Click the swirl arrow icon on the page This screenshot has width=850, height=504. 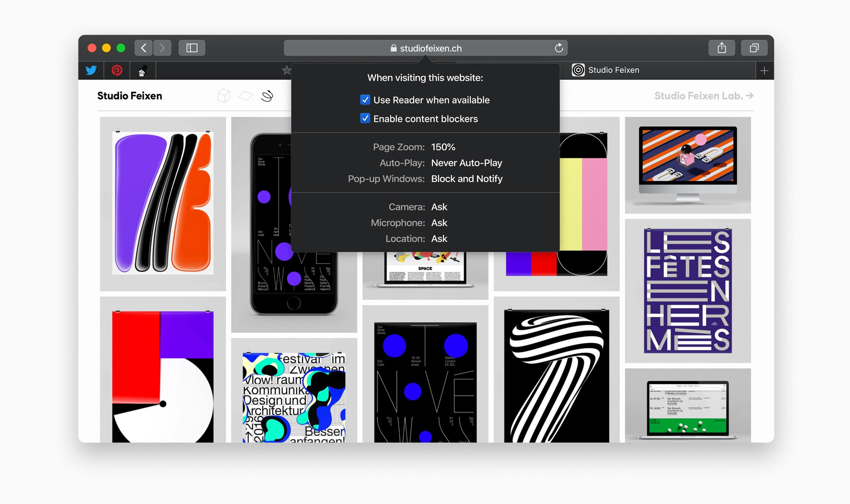click(267, 95)
